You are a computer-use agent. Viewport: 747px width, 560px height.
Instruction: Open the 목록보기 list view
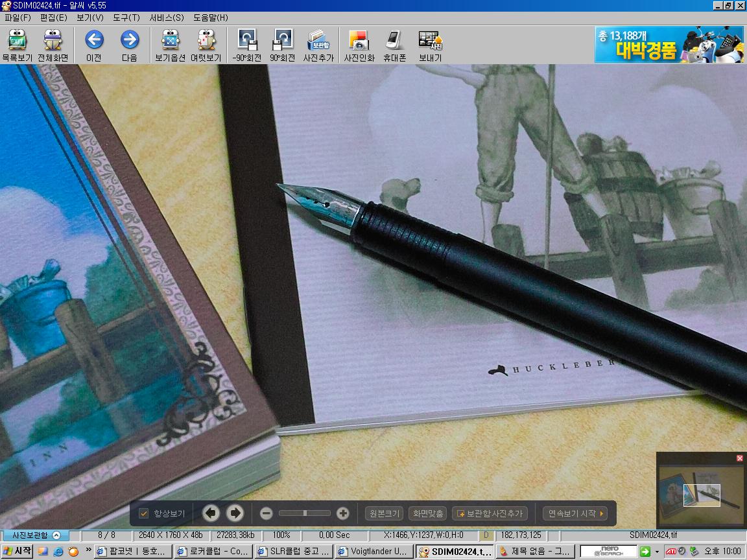pos(17,45)
